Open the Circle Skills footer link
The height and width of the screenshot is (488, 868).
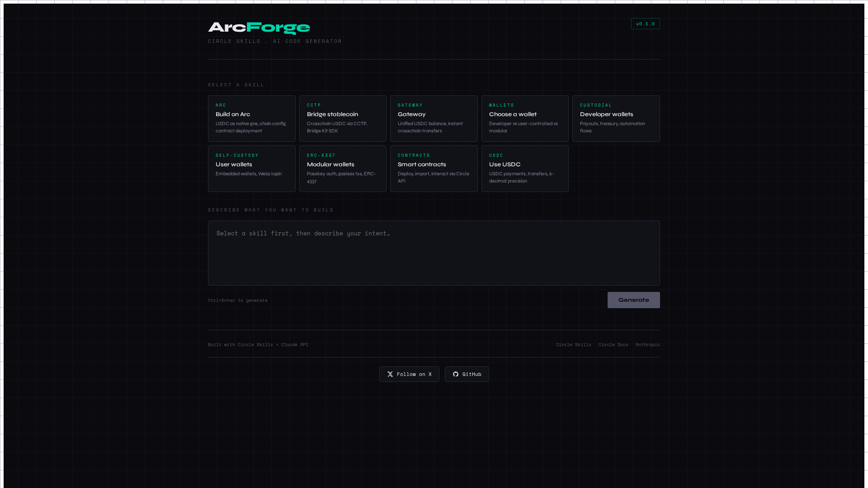pyautogui.click(x=574, y=345)
